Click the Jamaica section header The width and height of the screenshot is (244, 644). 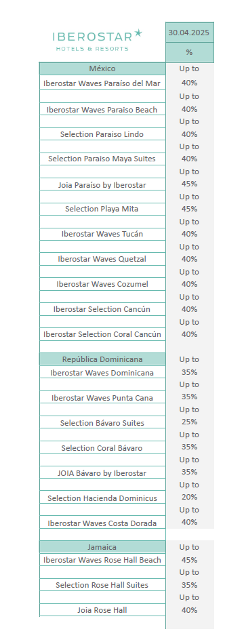pos(103,547)
